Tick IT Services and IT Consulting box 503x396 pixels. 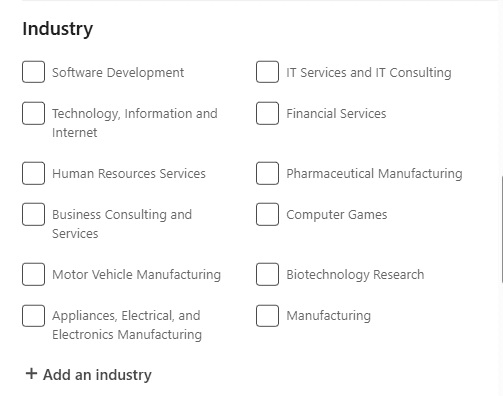267,72
